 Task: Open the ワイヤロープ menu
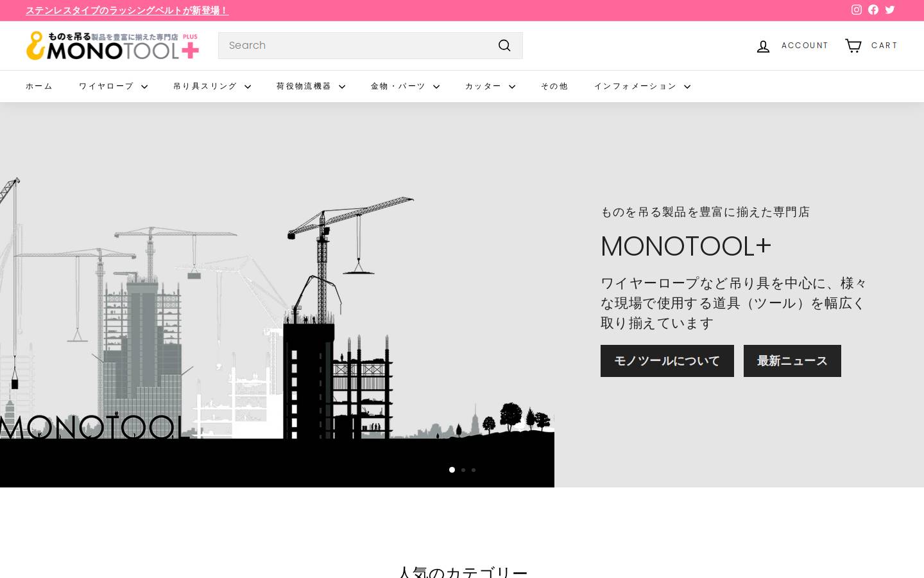[106, 86]
